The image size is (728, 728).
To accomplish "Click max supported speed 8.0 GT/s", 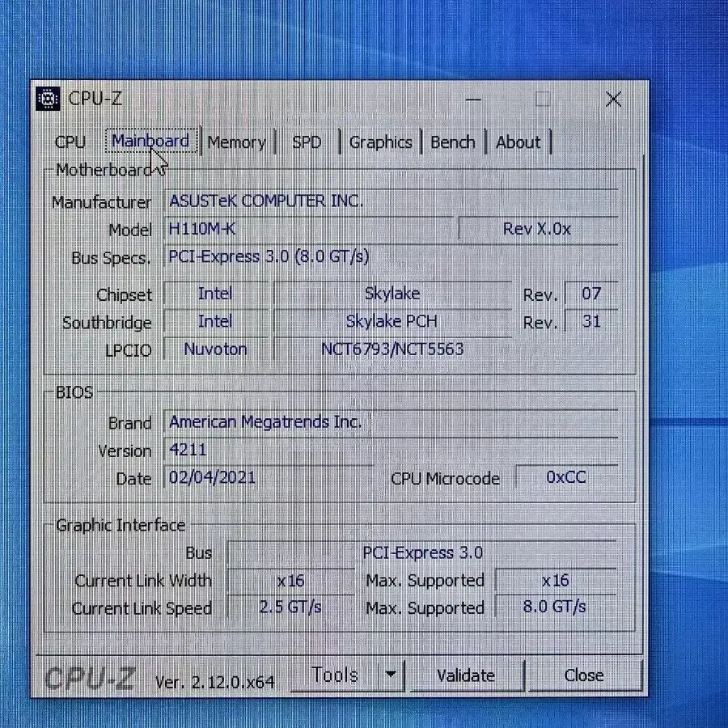I will click(556, 607).
